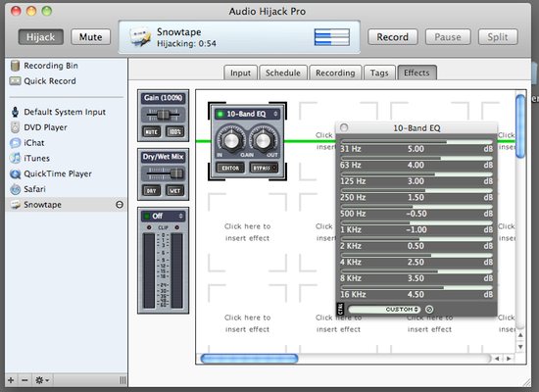539x392 pixels.
Task: Click the horizontal scrollbar thumb in effects grid
Action: 249,359
